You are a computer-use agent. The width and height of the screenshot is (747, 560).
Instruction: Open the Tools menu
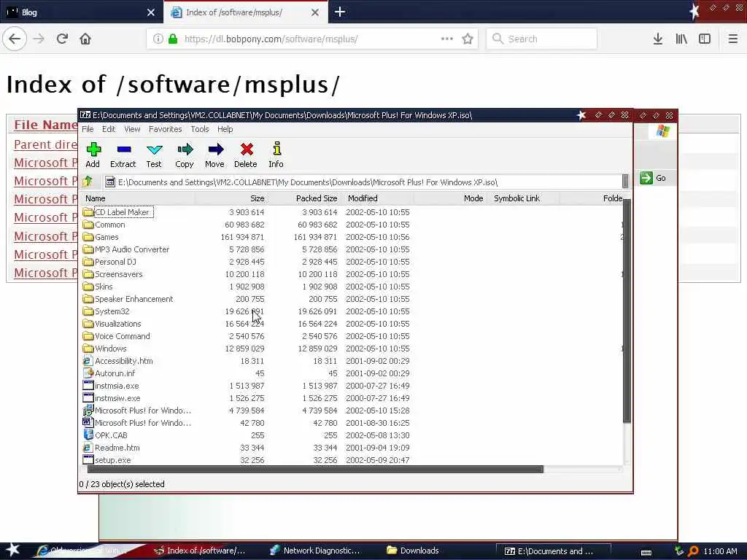200,129
